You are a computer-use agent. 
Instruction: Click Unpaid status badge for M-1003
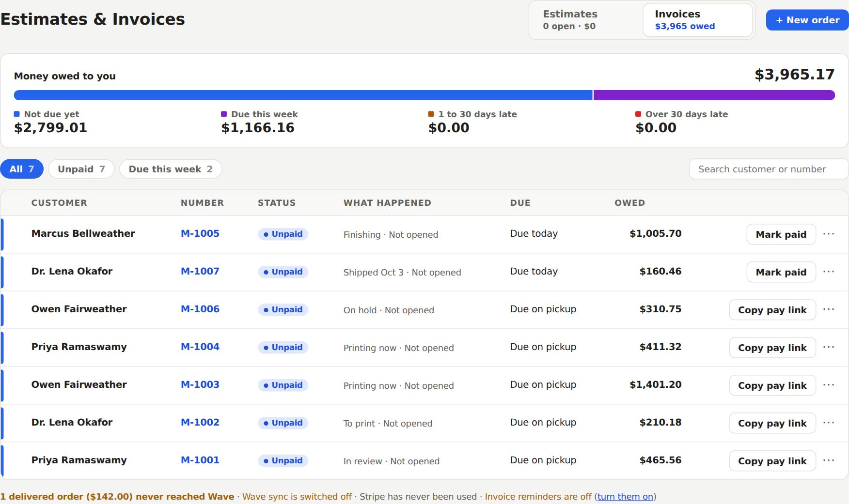tap(283, 385)
